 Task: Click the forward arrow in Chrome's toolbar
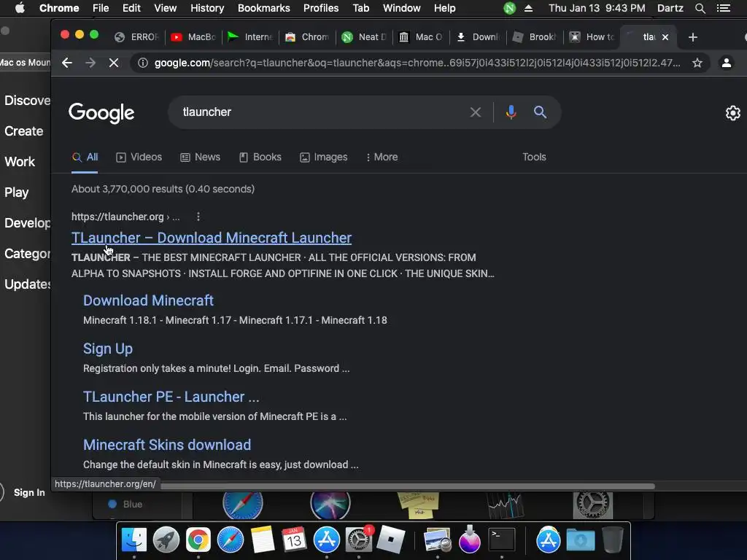[x=90, y=63]
